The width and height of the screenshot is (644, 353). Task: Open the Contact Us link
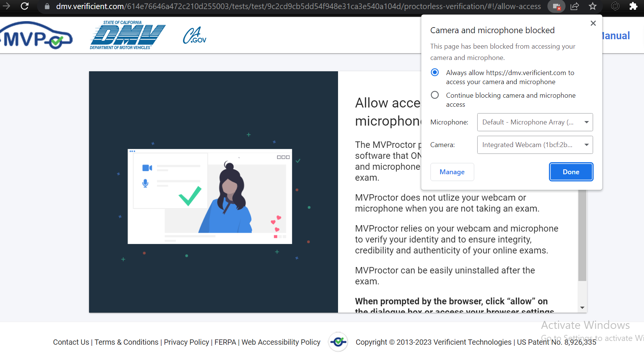pos(71,342)
